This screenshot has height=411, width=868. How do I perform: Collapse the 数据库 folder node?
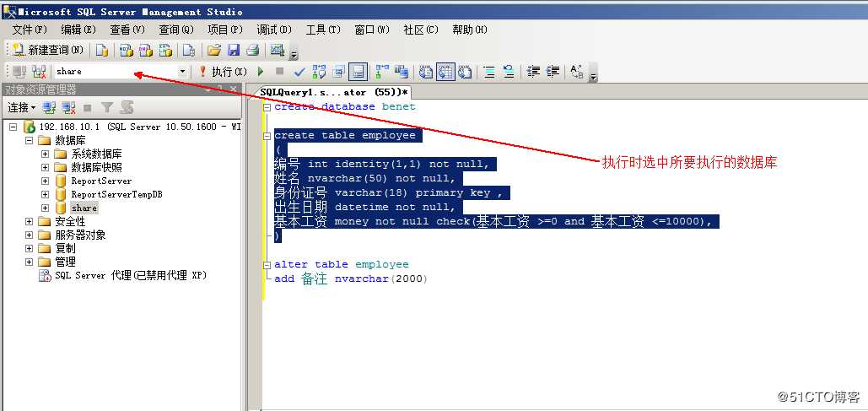[x=29, y=141]
